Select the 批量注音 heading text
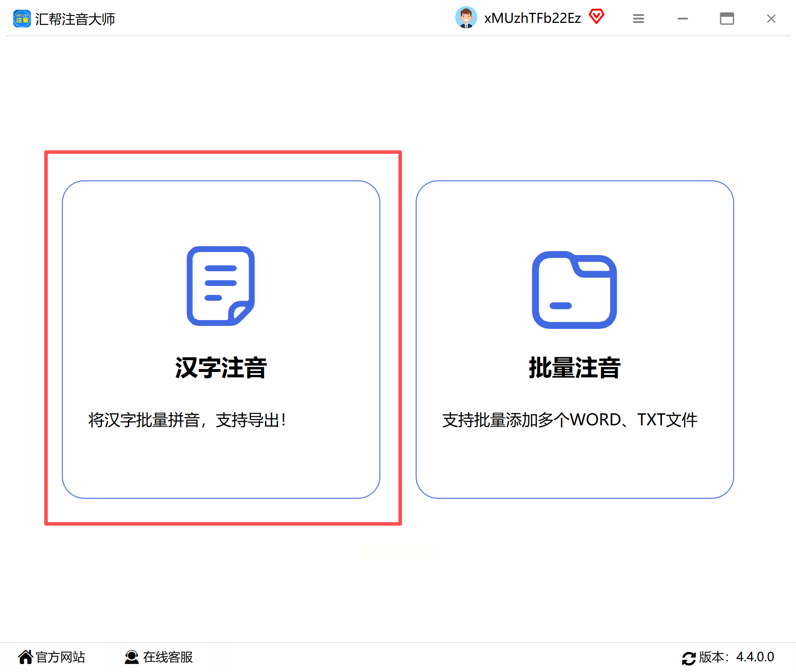Viewport: 796px width, 672px height. (574, 367)
